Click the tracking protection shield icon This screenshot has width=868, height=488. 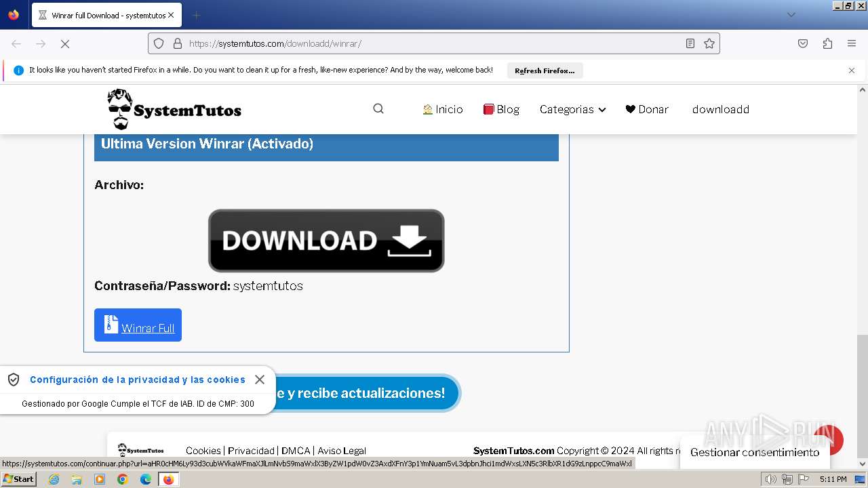tap(159, 43)
